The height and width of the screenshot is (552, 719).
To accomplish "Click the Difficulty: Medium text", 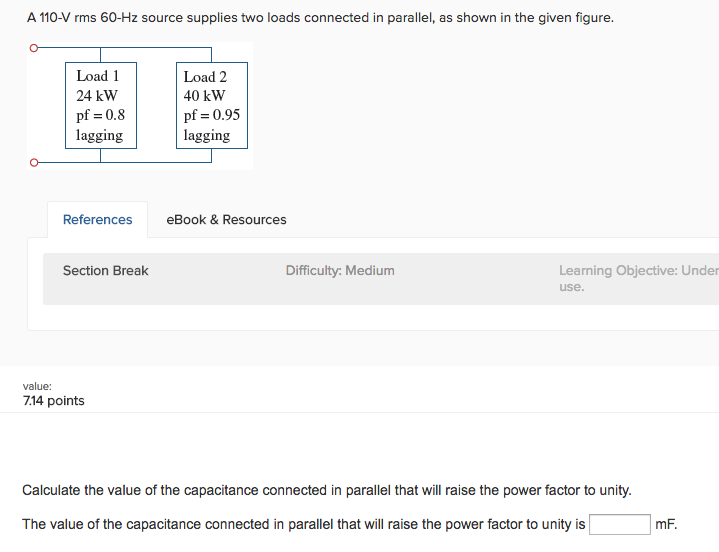I will pyautogui.click(x=340, y=271).
